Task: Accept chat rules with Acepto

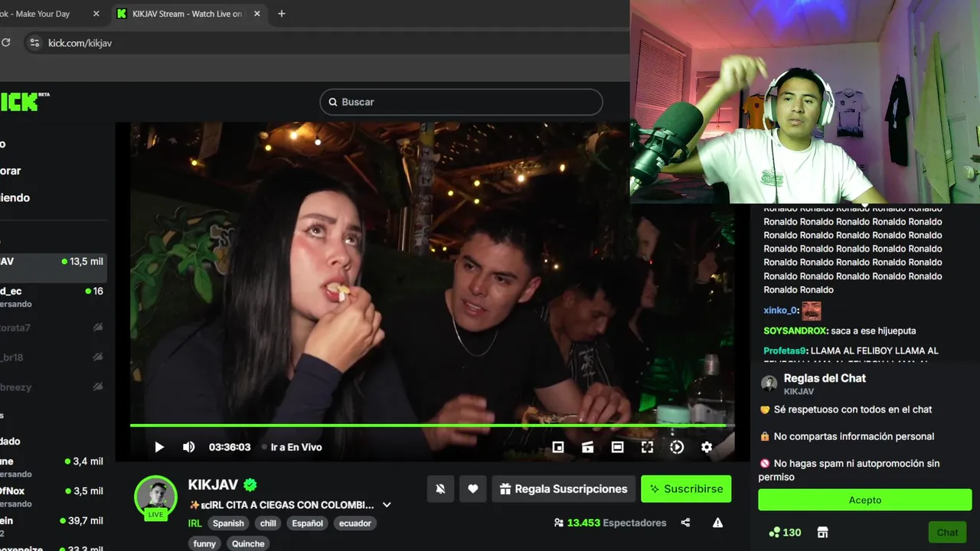Action: click(865, 500)
